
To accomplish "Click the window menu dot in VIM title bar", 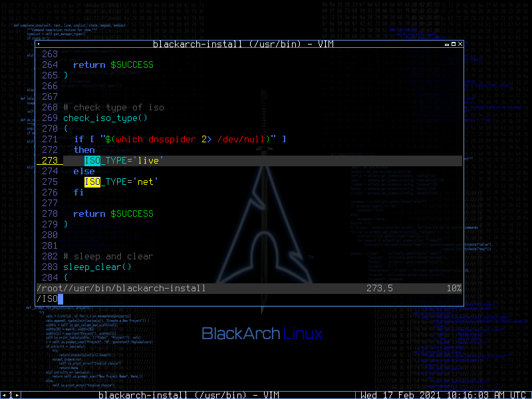I will pyautogui.click(x=39, y=44).
